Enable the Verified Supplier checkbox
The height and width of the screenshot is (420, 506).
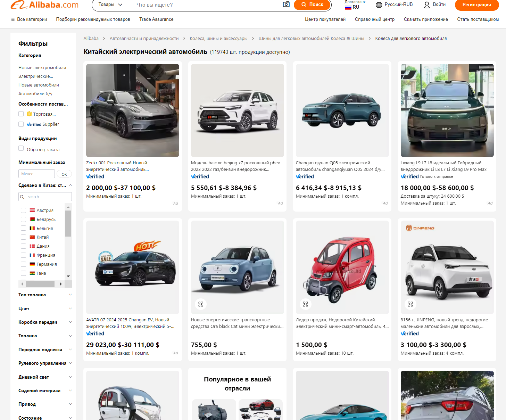tap(21, 124)
